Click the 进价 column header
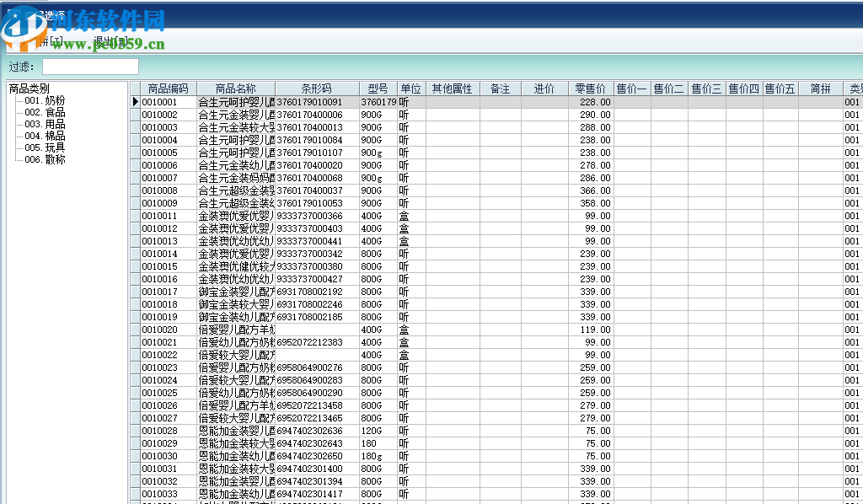 (x=544, y=88)
